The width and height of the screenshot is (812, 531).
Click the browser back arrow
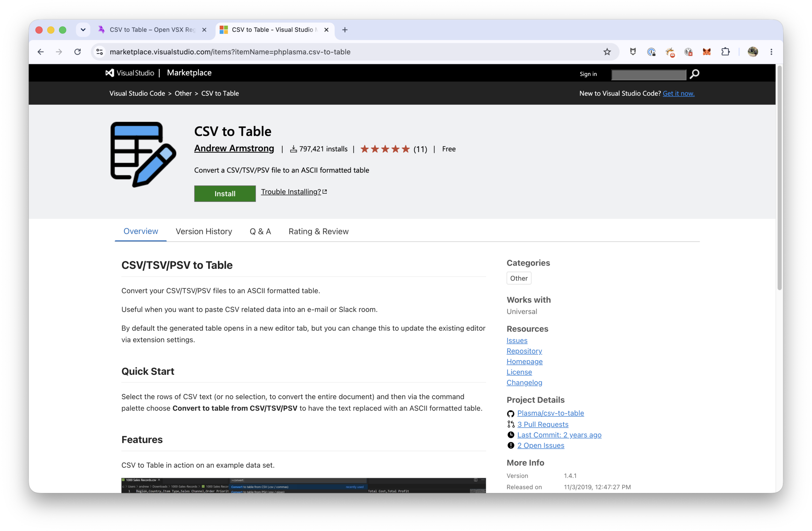pos(41,52)
